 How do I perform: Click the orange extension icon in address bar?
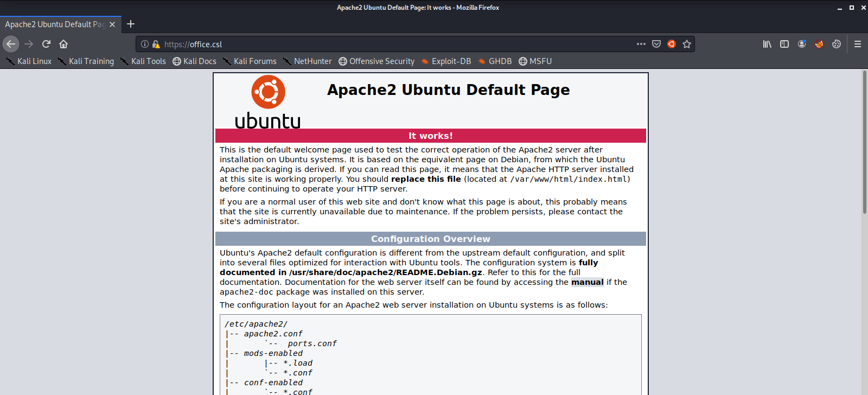(x=672, y=44)
